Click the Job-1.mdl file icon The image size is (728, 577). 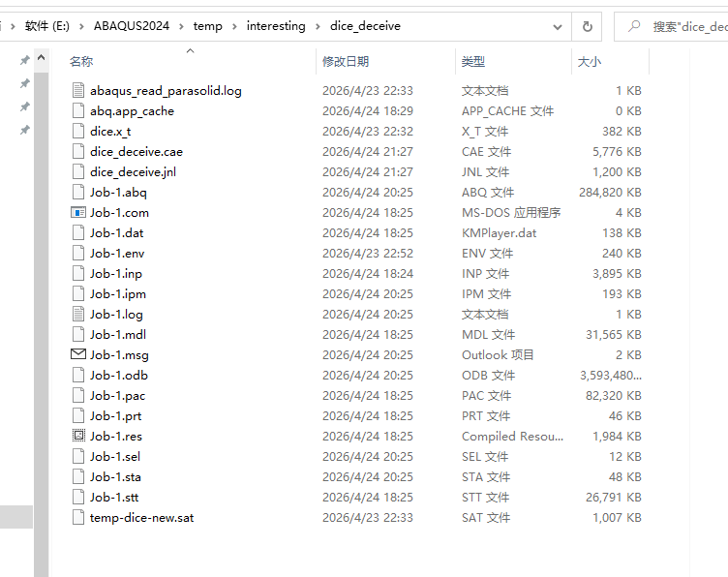pos(78,335)
